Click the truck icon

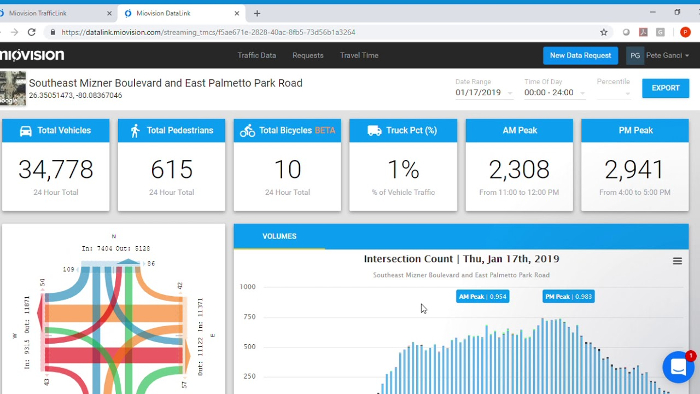tap(375, 131)
